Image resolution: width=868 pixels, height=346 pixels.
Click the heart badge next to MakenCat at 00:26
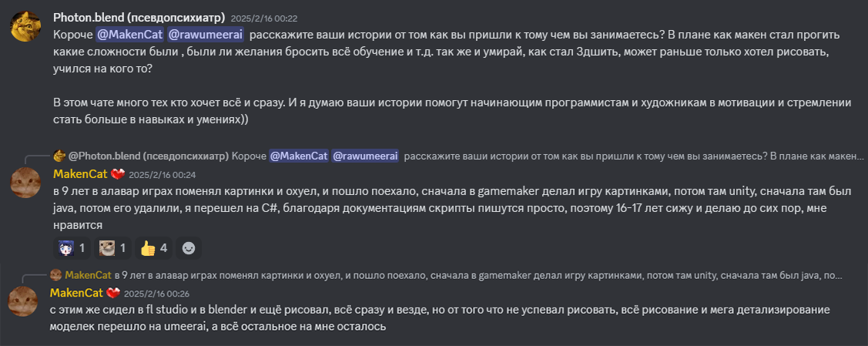pyautogui.click(x=112, y=293)
